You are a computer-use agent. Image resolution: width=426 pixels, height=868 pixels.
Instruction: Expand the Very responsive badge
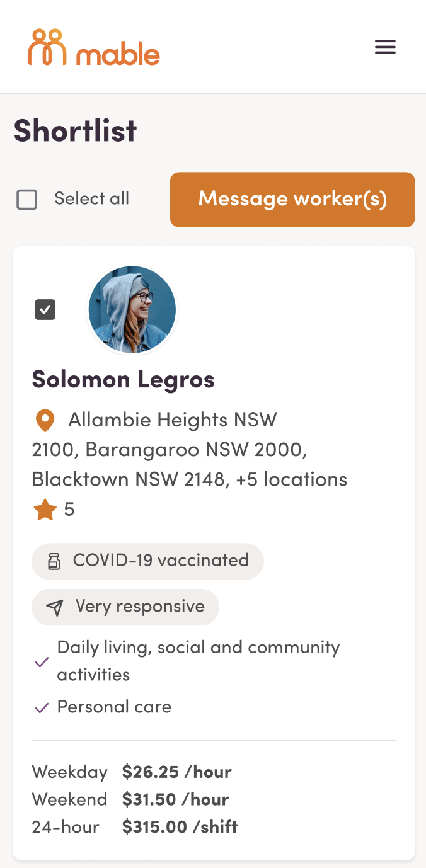[125, 607]
